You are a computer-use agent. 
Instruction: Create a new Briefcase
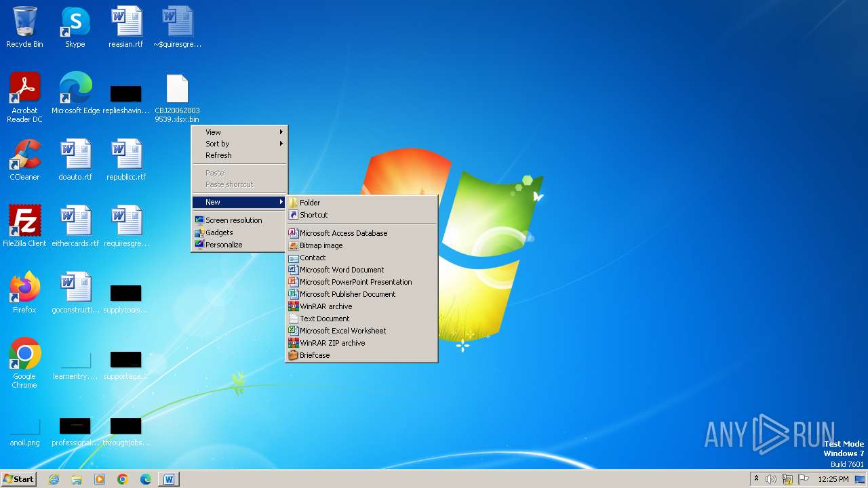click(361, 355)
